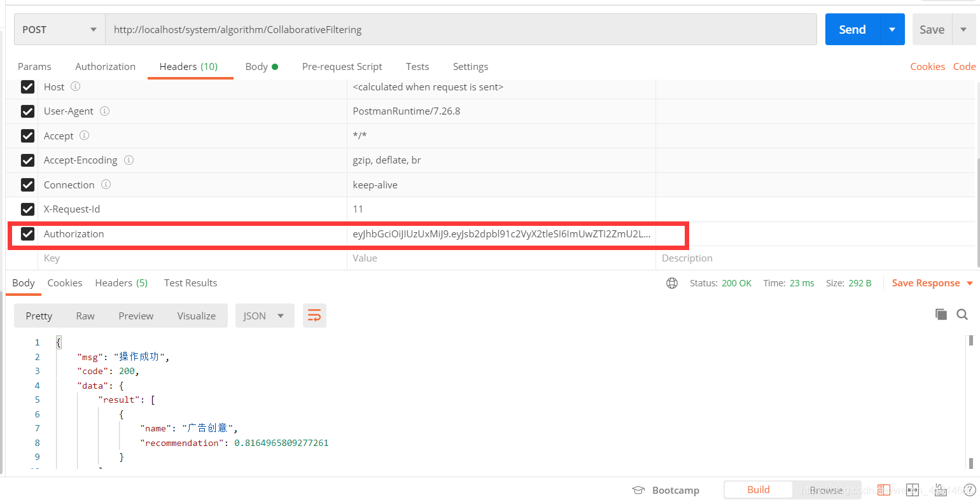Send the POST request

[x=852, y=29]
